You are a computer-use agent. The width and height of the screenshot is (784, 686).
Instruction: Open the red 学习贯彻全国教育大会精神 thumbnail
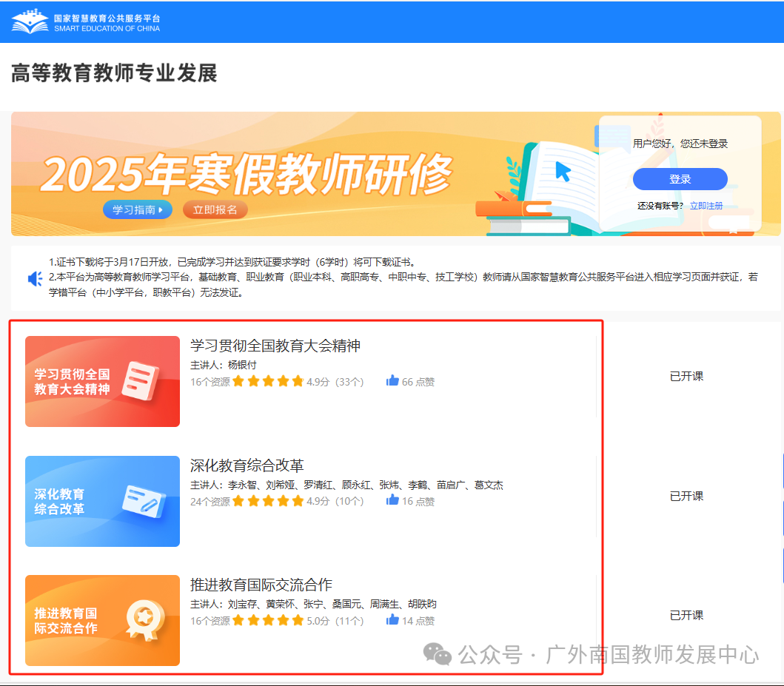click(102, 381)
